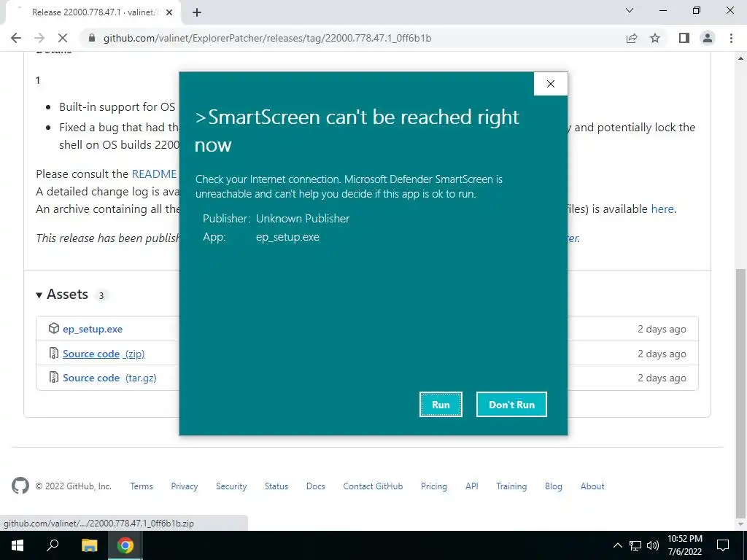Click the '2 days ago' text for ep_setup.exe

pyautogui.click(x=662, y=329)
